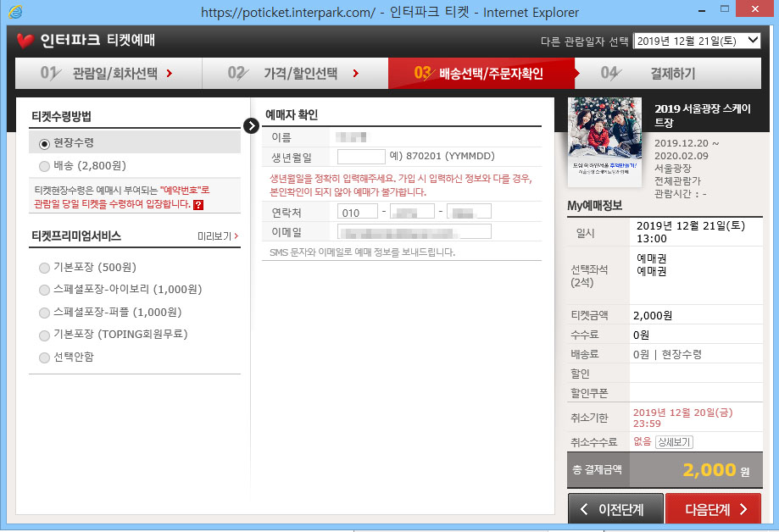The height and width of the screenshot is (532, 779).
Task: Click the 총 결제금액 2,000 원 total
Action: click(665, 469)
